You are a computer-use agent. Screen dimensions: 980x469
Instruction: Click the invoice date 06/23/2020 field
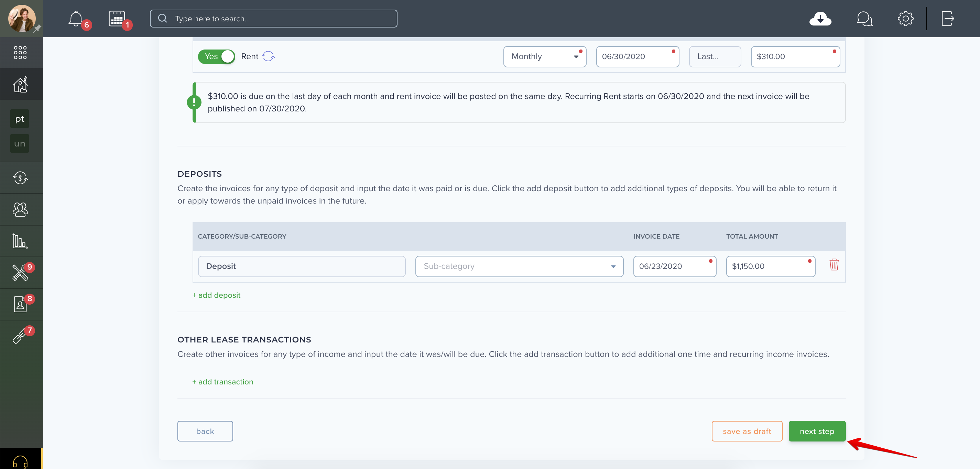pyautogui.click(x=675, y=266)
